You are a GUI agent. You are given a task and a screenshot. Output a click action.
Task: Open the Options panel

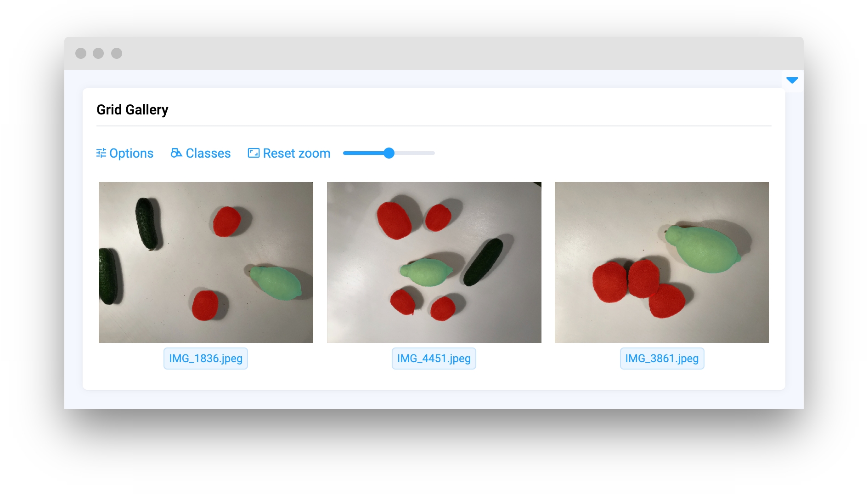tap(125, 153)
